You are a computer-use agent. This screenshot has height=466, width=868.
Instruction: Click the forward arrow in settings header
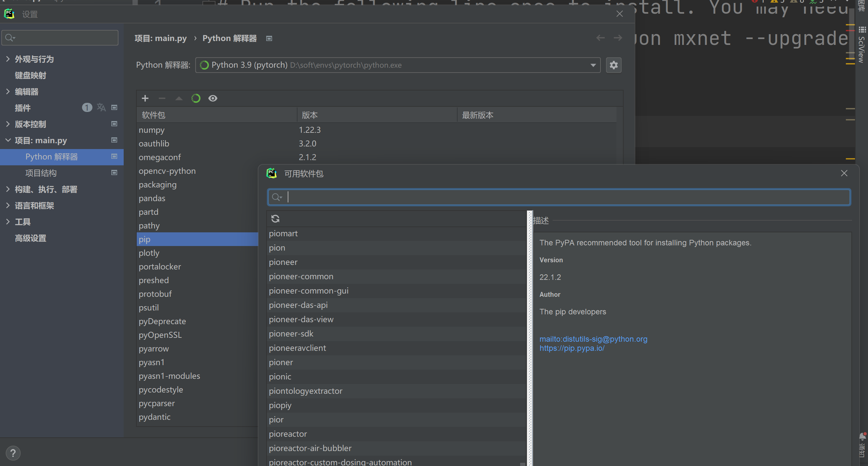click(x=618, y=38)
